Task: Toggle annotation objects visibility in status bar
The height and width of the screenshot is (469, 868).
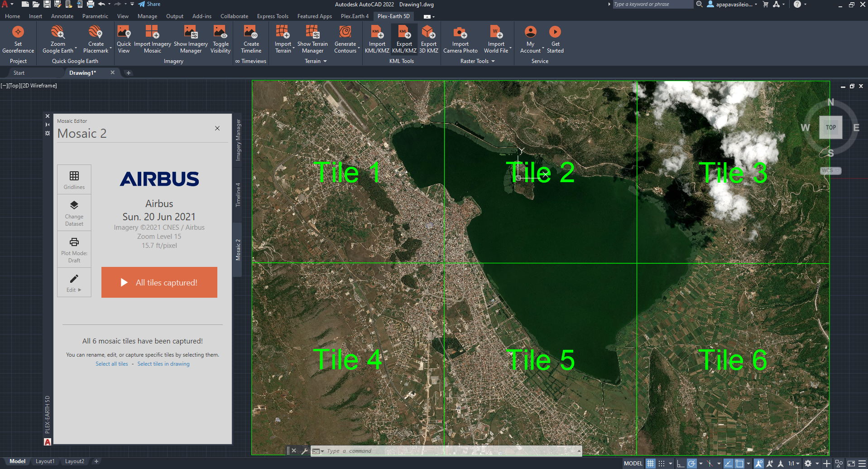Action: (x=759, y=463)
